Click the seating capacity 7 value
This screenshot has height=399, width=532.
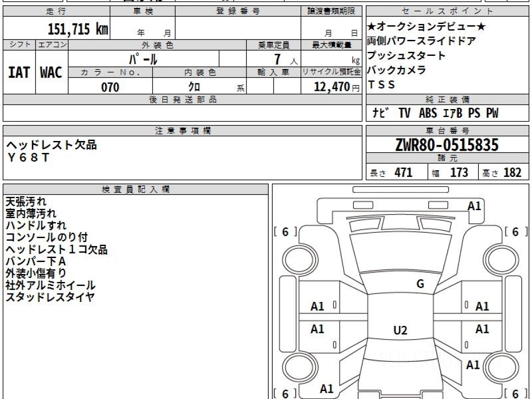(278, 59)
